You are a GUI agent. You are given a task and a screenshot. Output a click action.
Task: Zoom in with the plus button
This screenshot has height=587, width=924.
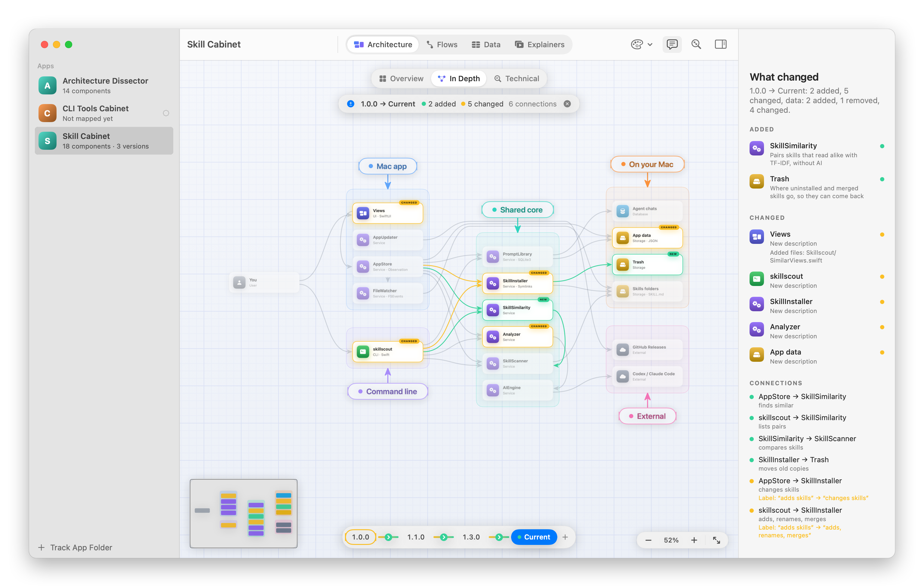tap(694, 540)
